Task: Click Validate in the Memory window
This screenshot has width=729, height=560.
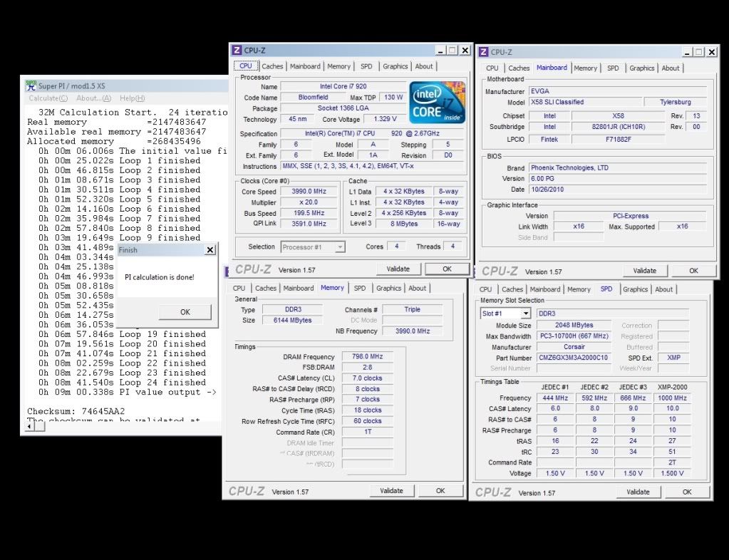Action: pos(391,491)
